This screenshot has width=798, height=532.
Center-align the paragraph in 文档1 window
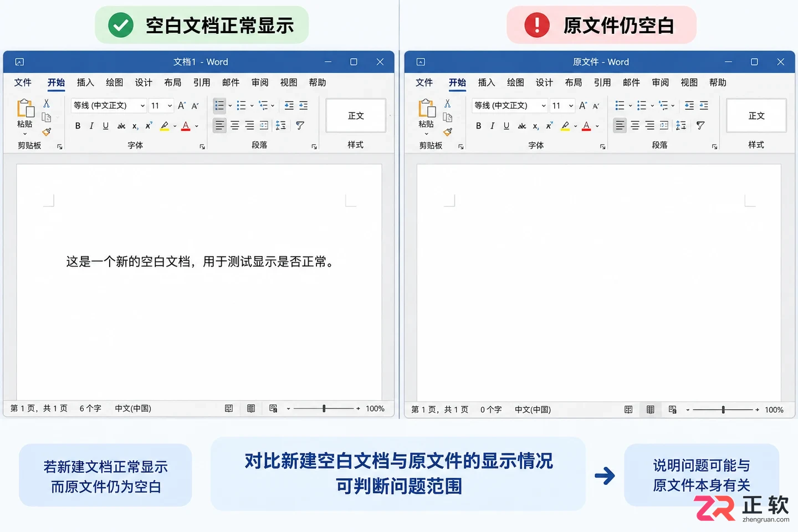(x=235, y=126)
